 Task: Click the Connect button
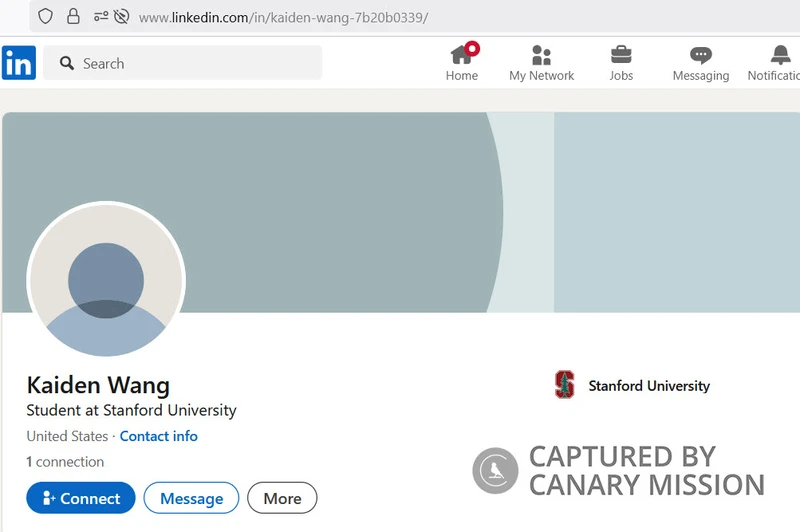tap(81, 498)
